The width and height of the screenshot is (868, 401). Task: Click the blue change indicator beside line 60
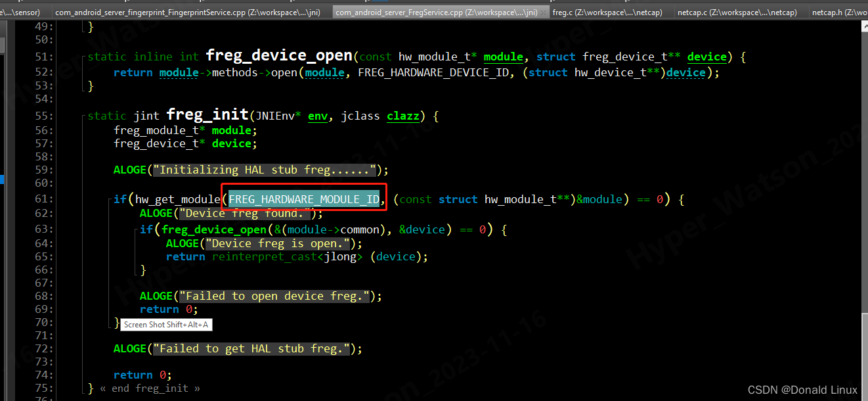pyautogui.click(x=3, y=179)
